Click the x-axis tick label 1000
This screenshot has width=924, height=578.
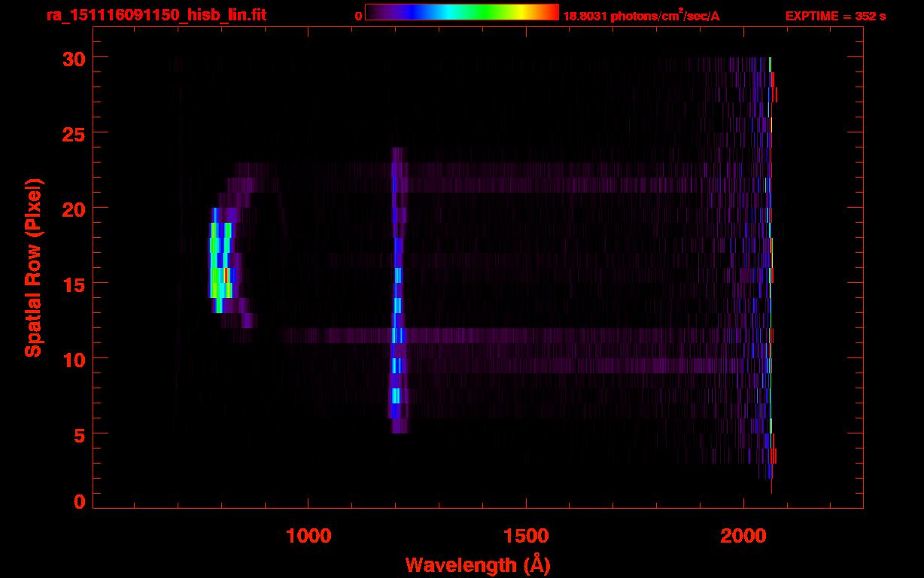coord(308,535)
